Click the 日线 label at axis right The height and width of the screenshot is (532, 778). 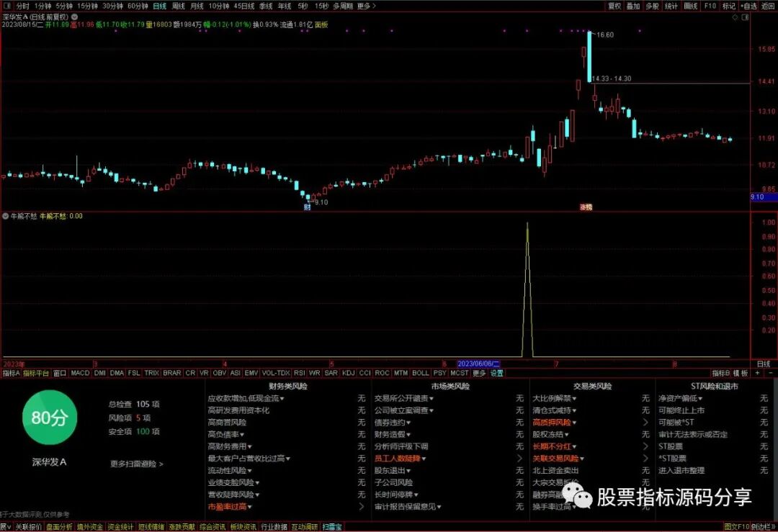[764, 364]
